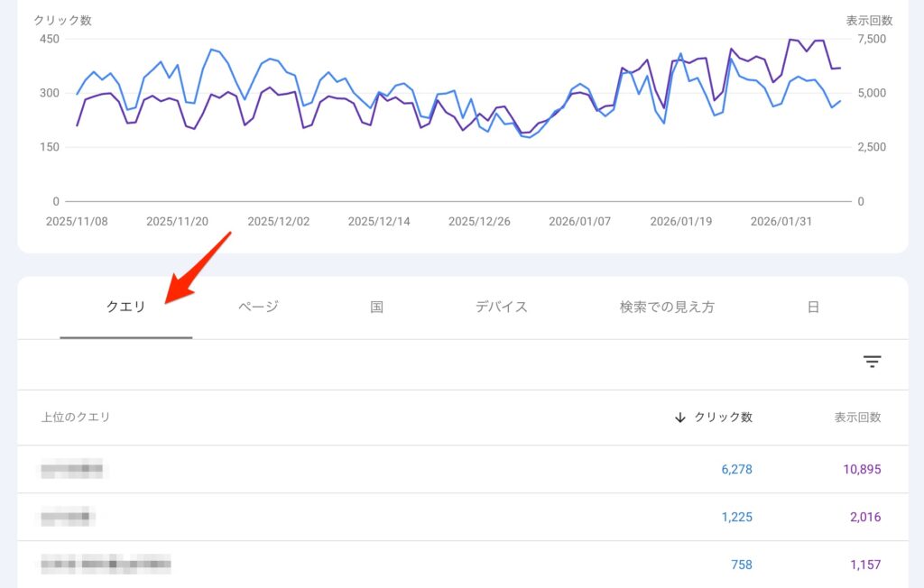
Task: Open the 検索での見え方 tab
Action: tap(667, 307)
